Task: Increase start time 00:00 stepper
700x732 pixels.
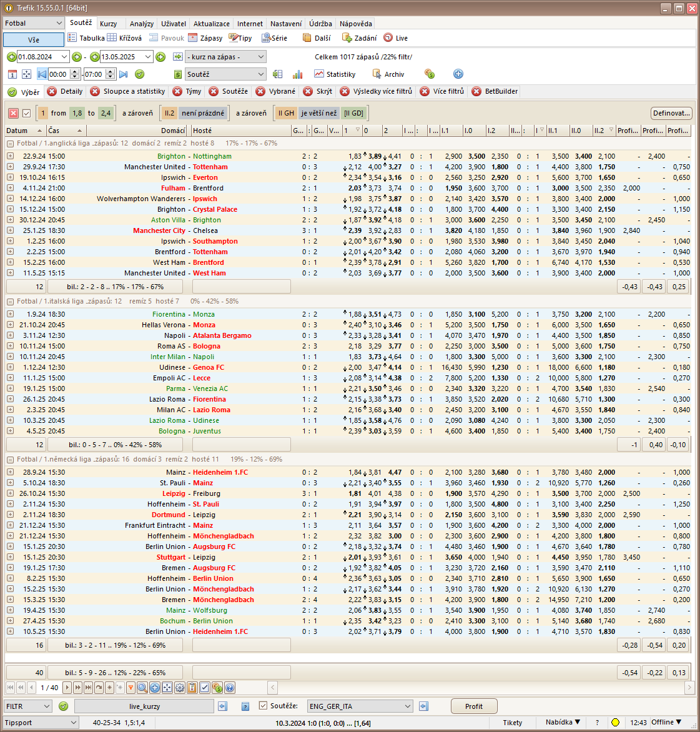Action: (x=75, y=71)
